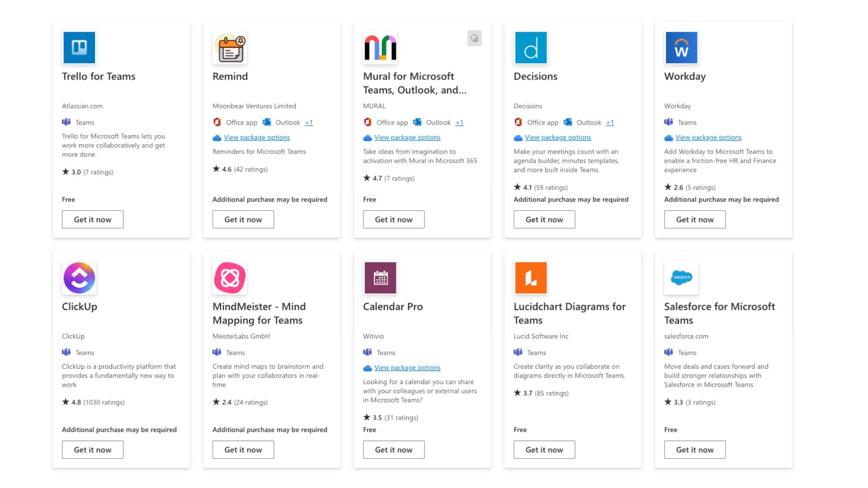Click the Lucidchart app logo
This screenshot has width=868, height=488.
(x=531, y=278)
